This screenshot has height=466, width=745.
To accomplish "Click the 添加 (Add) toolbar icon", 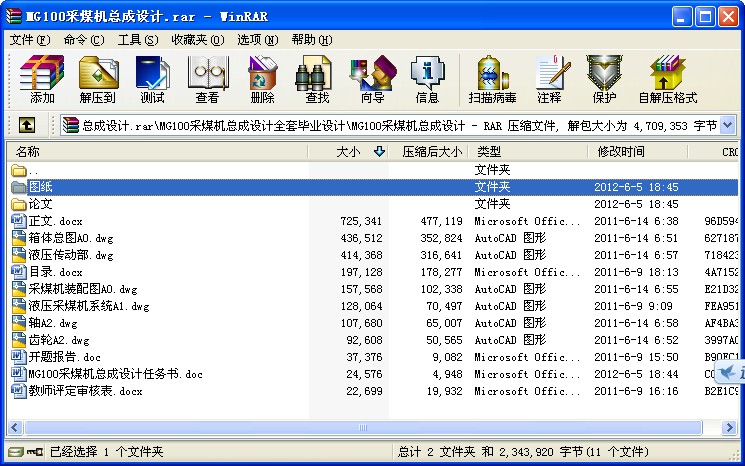I will point(42,79).
